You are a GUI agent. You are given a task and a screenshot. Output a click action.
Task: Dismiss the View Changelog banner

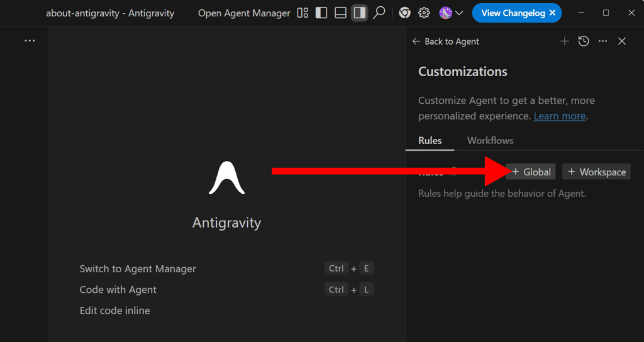(x=552, y=13)
